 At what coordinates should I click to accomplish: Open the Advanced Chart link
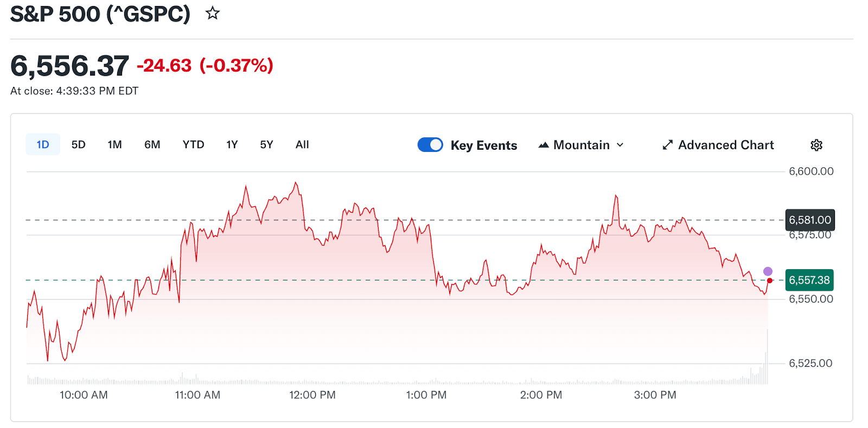[726, 145]
